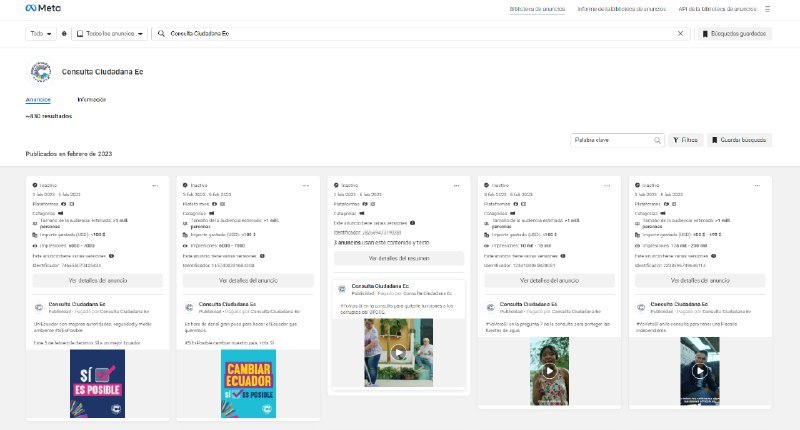Clear the 'Consulta Ciudadana Ec' search text

[680, 34]
